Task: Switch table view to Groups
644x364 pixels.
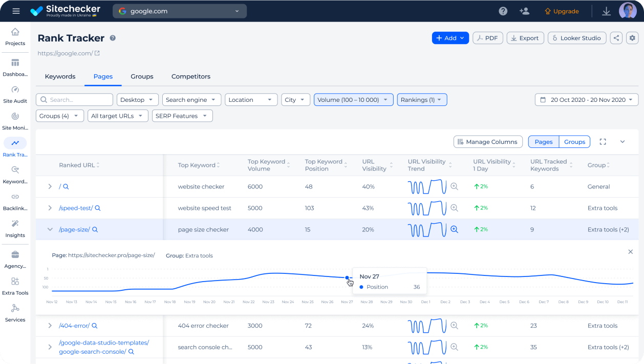Action: click(x=574, y=142)
